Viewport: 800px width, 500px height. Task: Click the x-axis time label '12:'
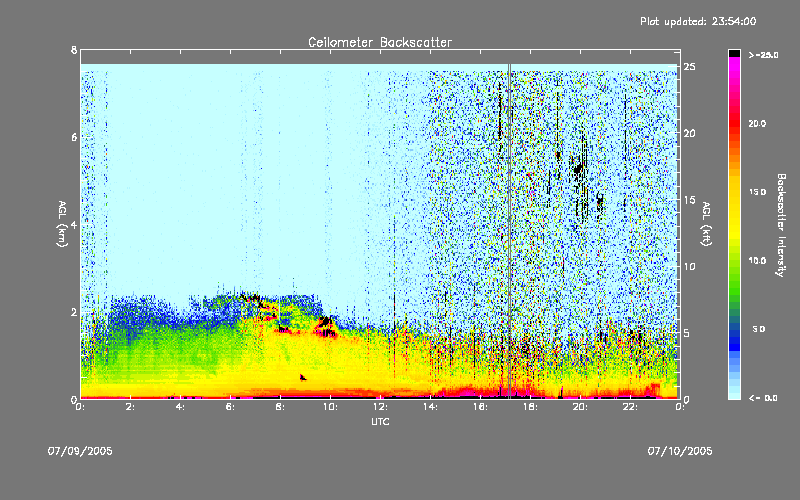pyautogui.click(x=381, y=407)
